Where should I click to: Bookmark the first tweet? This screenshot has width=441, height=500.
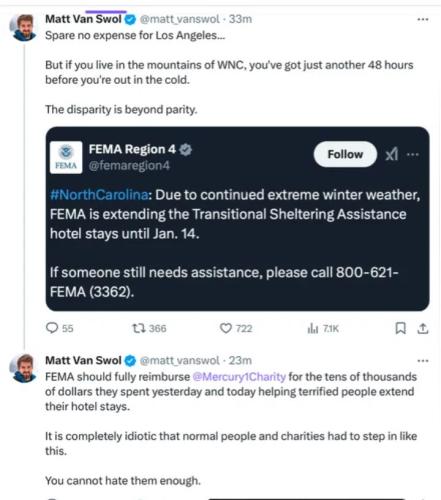tap(400, 328)
